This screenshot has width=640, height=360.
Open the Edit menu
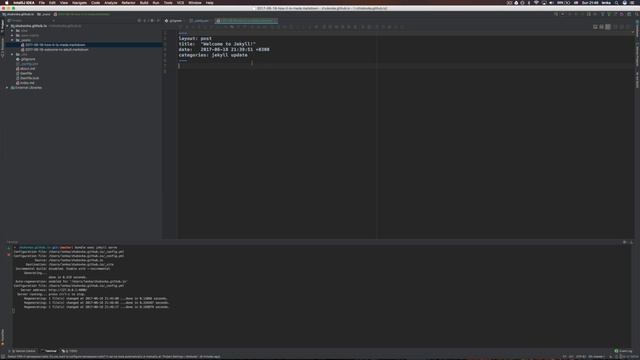click(52, 2)
